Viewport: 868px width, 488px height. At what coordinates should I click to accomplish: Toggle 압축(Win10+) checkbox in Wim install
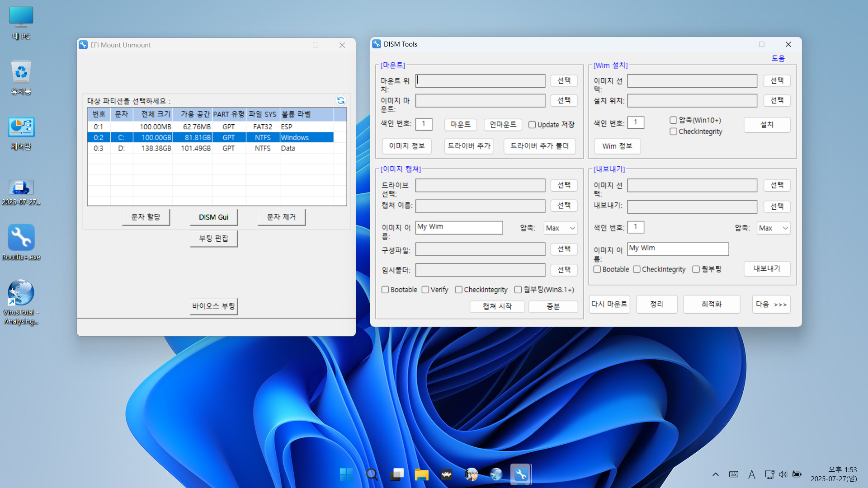tap(673, 120)
